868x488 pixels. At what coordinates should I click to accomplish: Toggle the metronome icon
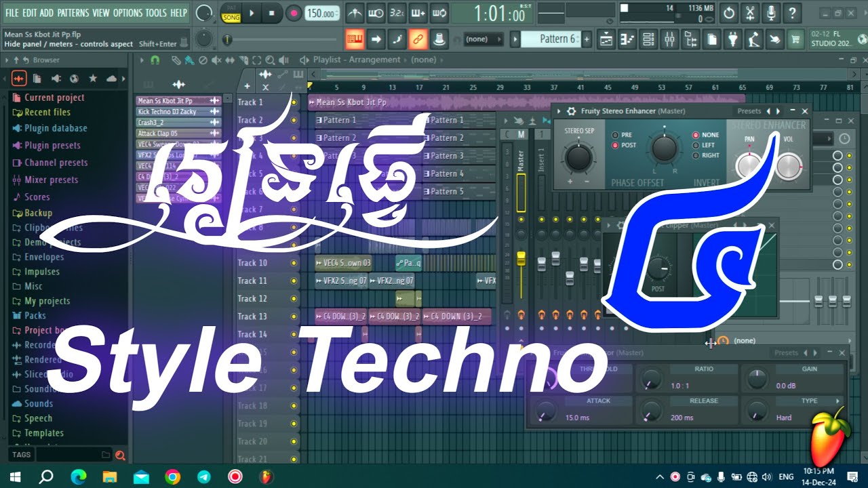[355, 13]
